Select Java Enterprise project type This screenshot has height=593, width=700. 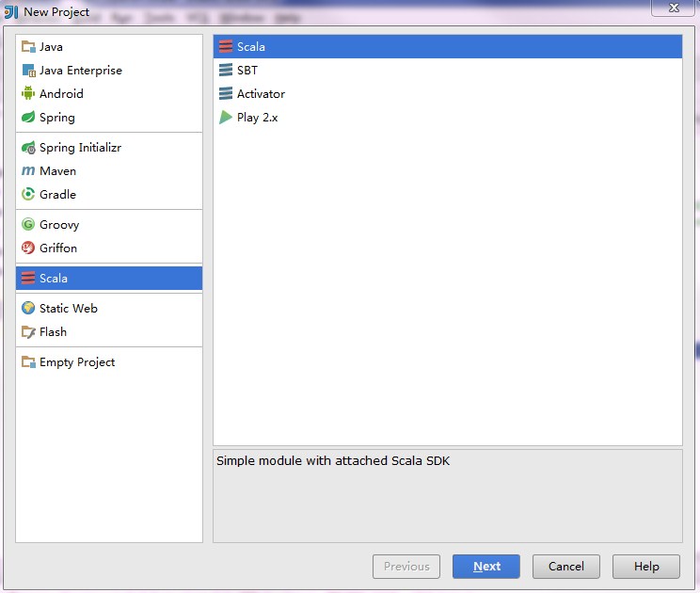point(109,70)
